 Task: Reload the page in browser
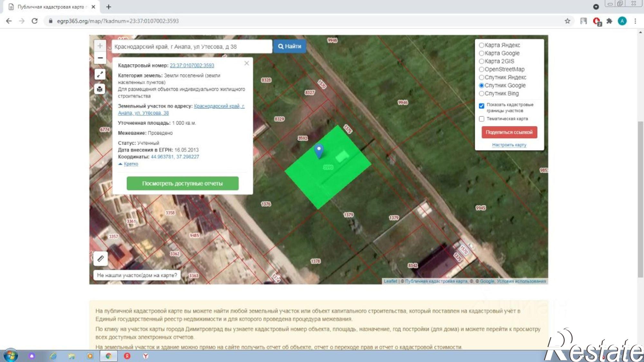(34, 21)
